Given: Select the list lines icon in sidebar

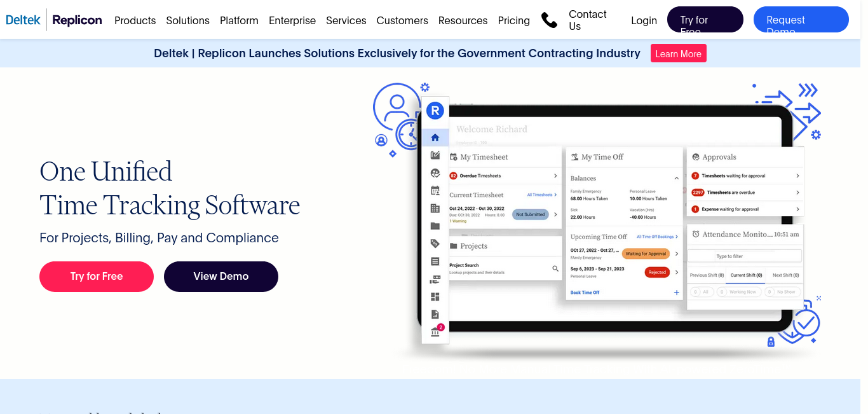Looking at the screenshot, I should click(435, 261).
